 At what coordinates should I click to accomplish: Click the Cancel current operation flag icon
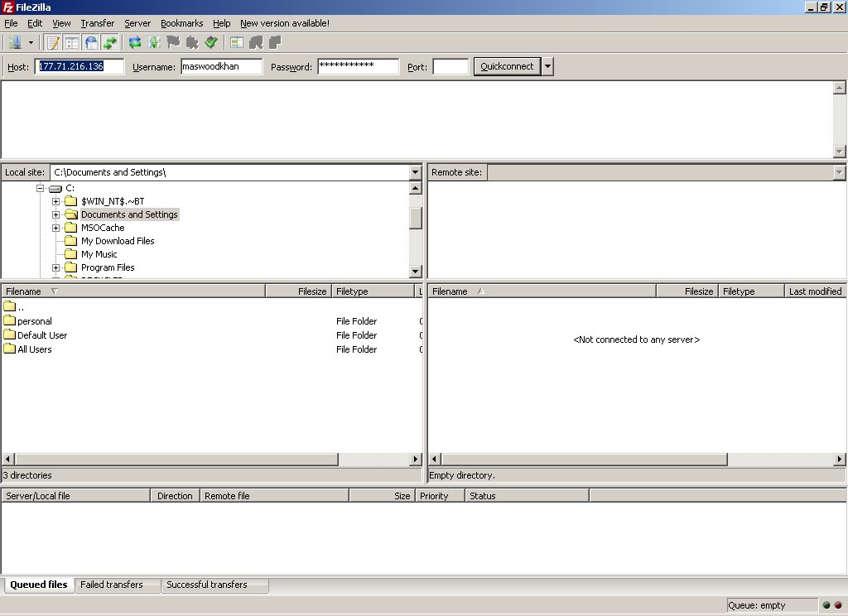pyautogui.click(x=173, y=42)
